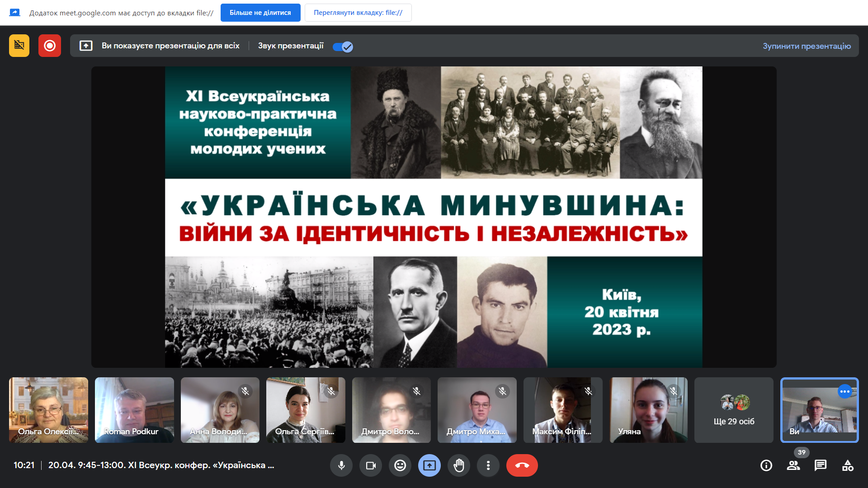
Task: Click 'Зупинити презентацію' link
Action: tap(807, 46)
